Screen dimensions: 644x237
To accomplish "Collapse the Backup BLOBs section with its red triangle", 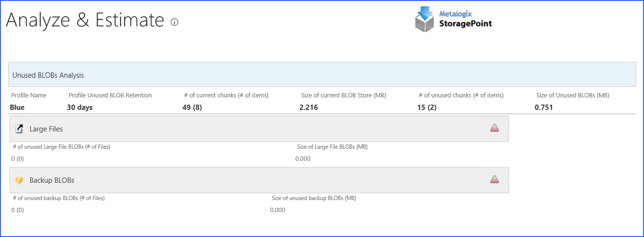I will pyautogui.click(x=495, y=179).
